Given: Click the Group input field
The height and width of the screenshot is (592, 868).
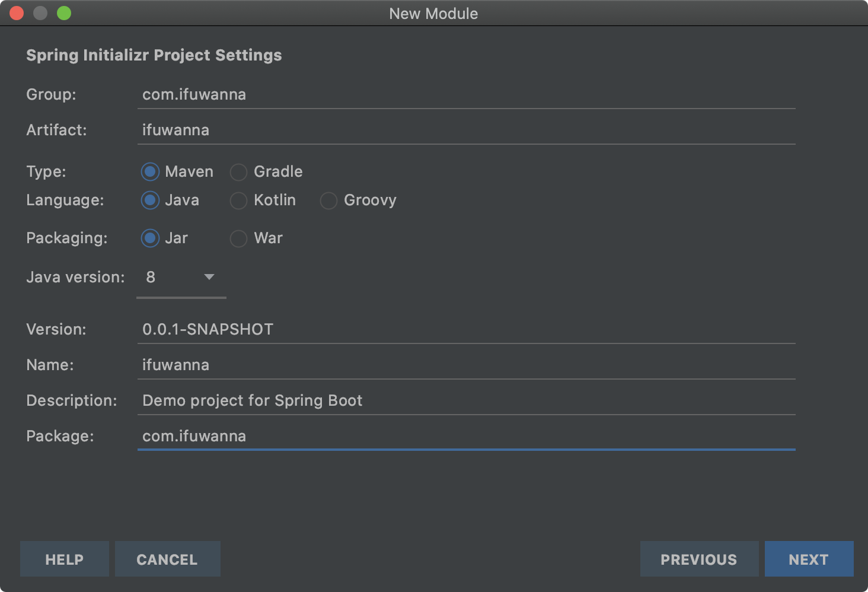Looking at the screenshot, I should click(x=466, y=95).
